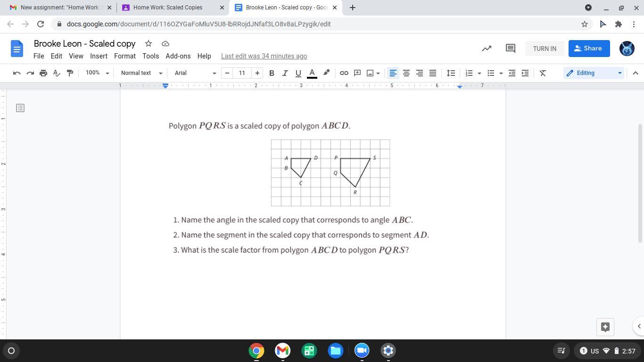
Task: Star the Brooke Leon document
Action: click(x=149, y=43)
